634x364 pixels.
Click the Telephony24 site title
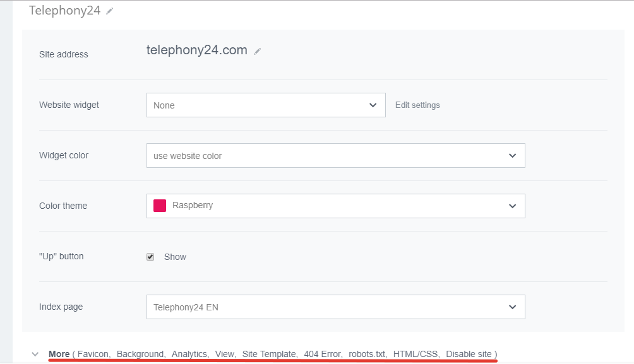[x=64, y=11]
